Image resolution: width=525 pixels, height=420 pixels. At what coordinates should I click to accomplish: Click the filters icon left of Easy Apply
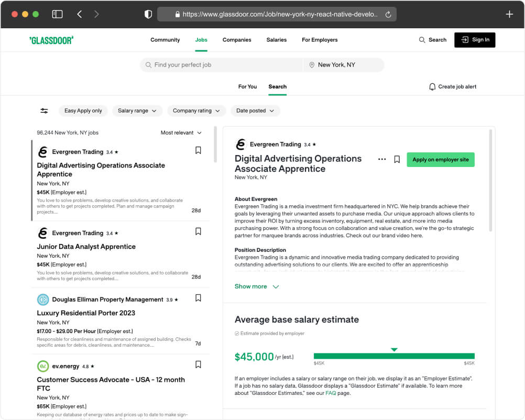click(44, 110)
